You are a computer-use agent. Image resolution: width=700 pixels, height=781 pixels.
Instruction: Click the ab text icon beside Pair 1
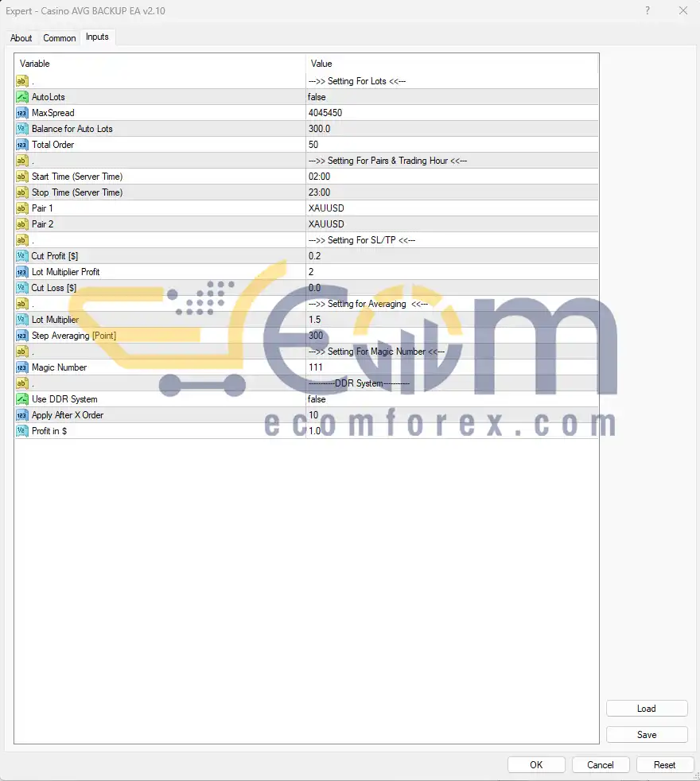21,208
